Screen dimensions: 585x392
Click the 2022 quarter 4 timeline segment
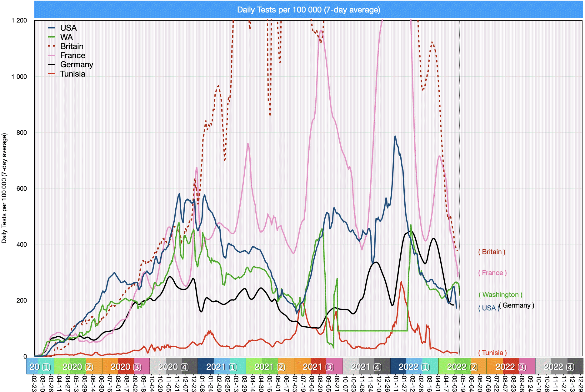point(559,367)
